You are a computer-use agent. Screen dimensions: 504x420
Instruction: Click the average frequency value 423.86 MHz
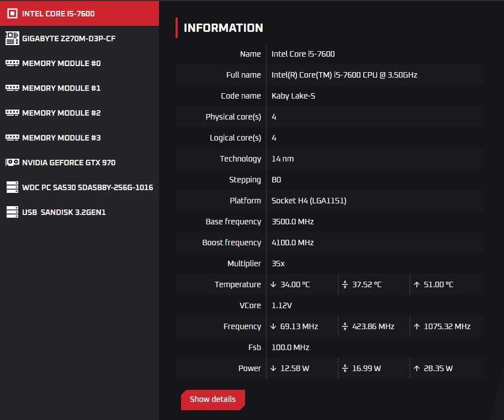tap(373, 327)
